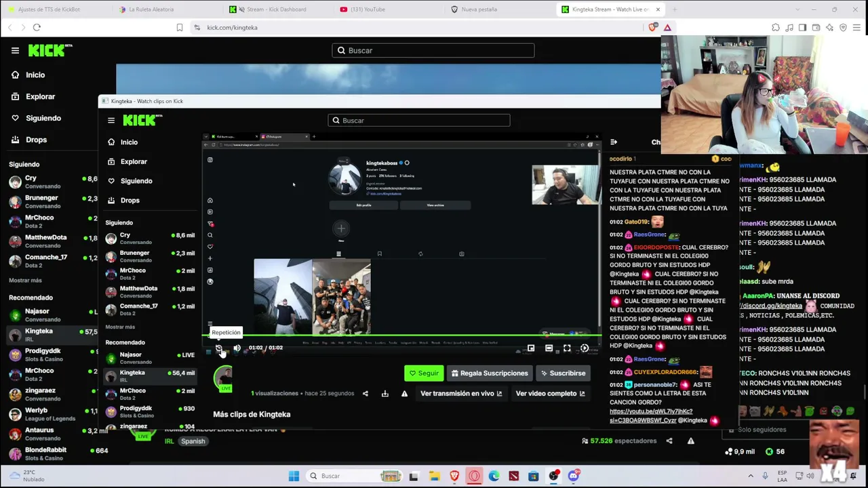Click the Suscribirse button
868x488 pixels.
tap(563, 373)
